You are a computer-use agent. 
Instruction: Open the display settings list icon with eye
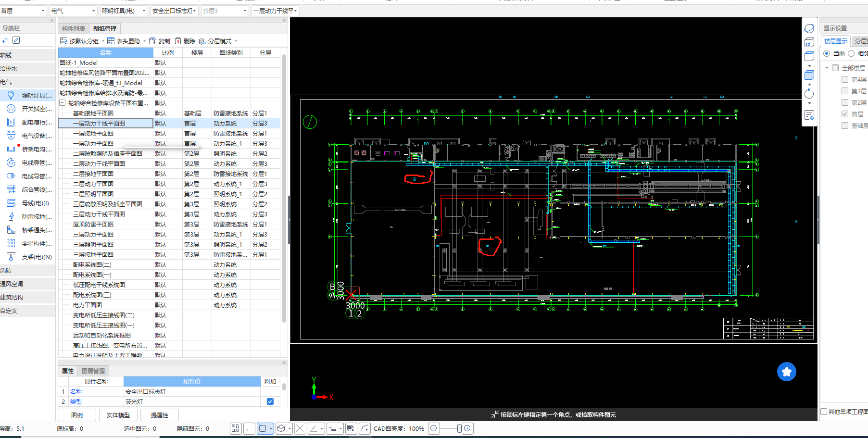coord(809,115)
